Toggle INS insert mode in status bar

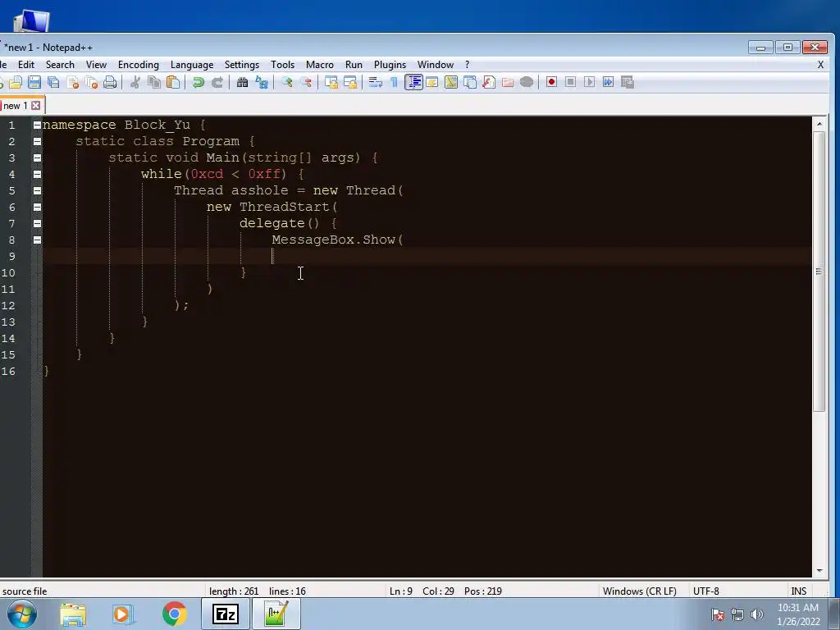click(798, 591)
